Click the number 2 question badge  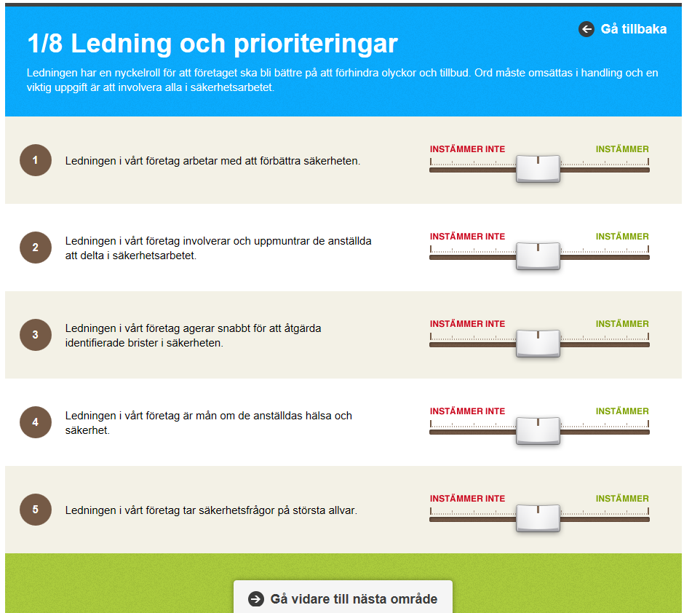35,248
